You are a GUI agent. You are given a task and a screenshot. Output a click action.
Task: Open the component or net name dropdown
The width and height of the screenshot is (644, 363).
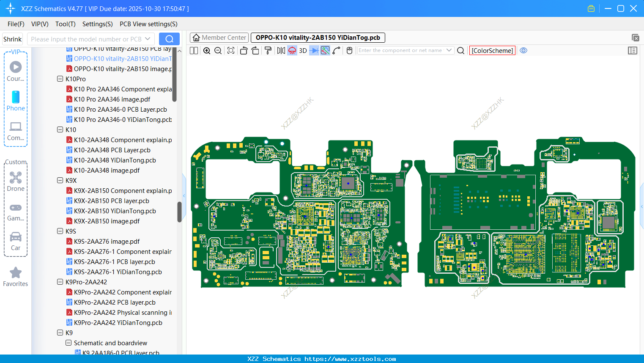[x=449, y=50]
